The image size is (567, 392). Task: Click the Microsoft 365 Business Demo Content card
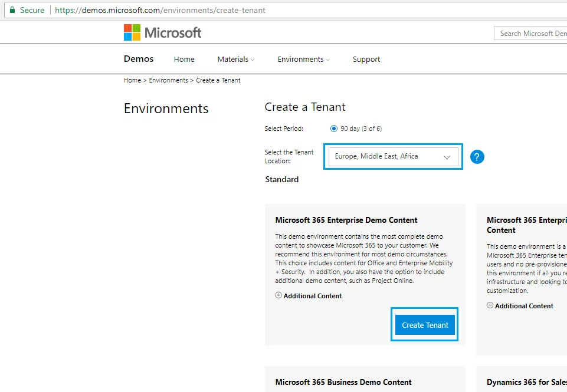tap(343, 382)
